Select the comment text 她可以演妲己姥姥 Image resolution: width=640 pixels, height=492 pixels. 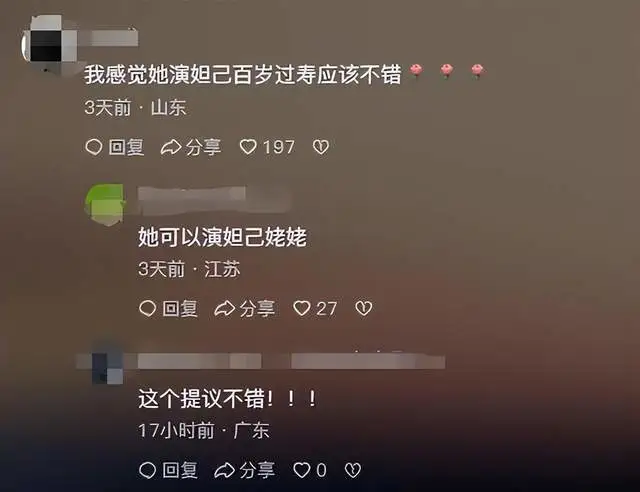(x=222, y=237)
